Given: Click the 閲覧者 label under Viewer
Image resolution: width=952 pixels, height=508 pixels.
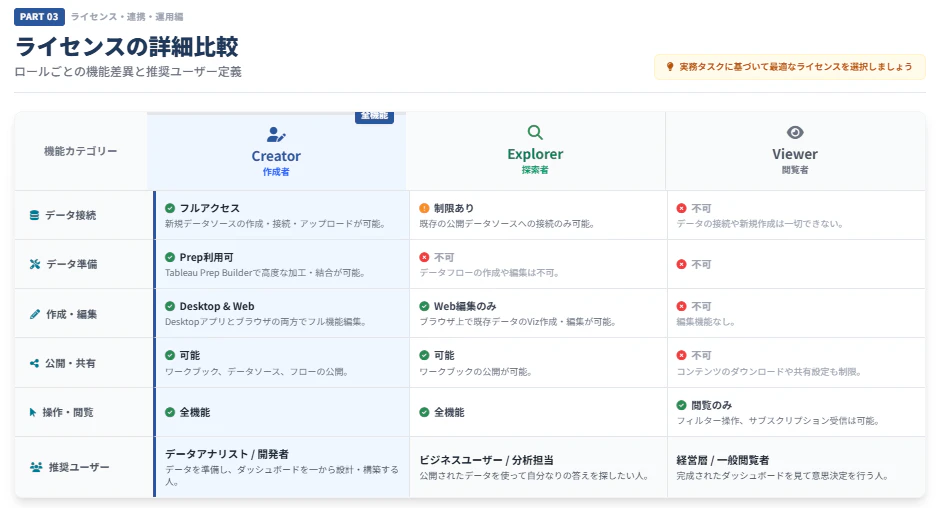Looking at the screenshot, I should point(795,170).
